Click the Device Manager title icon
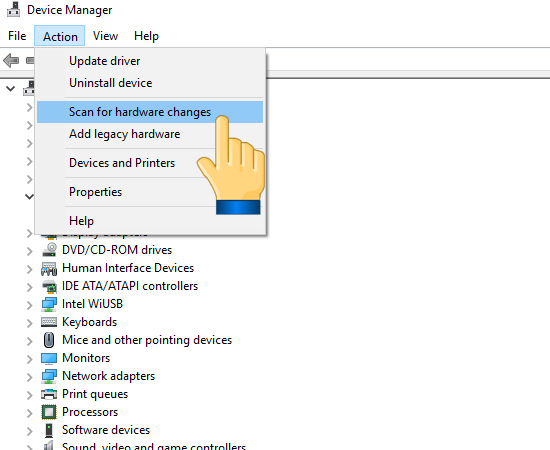The image size is (550, 450). coord(14,9)
